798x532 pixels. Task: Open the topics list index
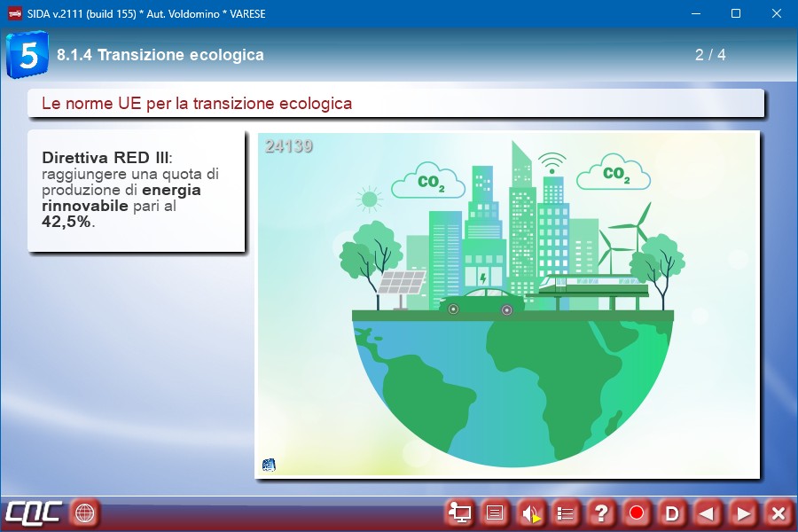(566, 512)
